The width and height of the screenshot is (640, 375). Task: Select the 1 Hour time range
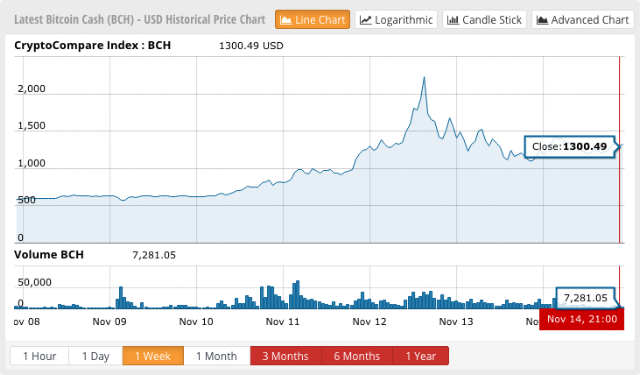coord(40,356)
